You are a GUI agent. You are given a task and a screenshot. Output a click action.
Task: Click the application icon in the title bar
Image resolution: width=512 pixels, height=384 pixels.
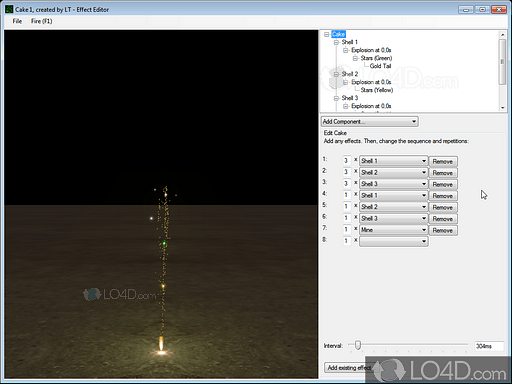coord(9,9)
